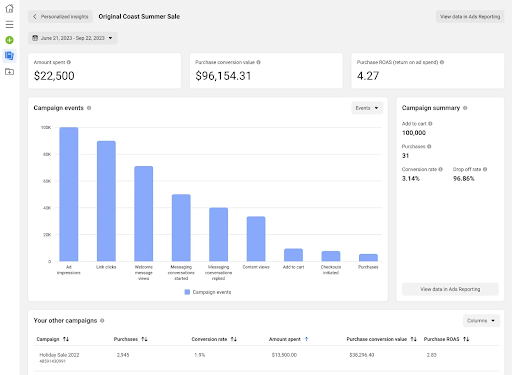Click info icon next to Amount spent
Screen dimensions: 512x375
[69, 62]
